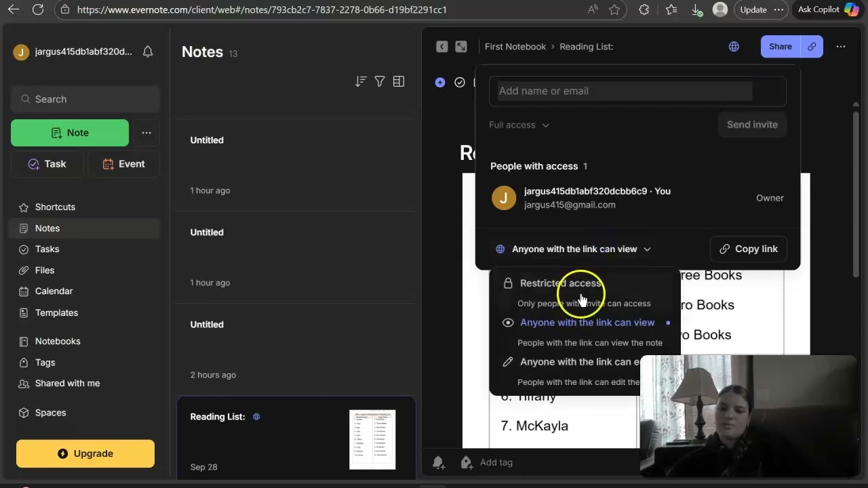Click the Add tag field
868x488 pixels.
496,462
